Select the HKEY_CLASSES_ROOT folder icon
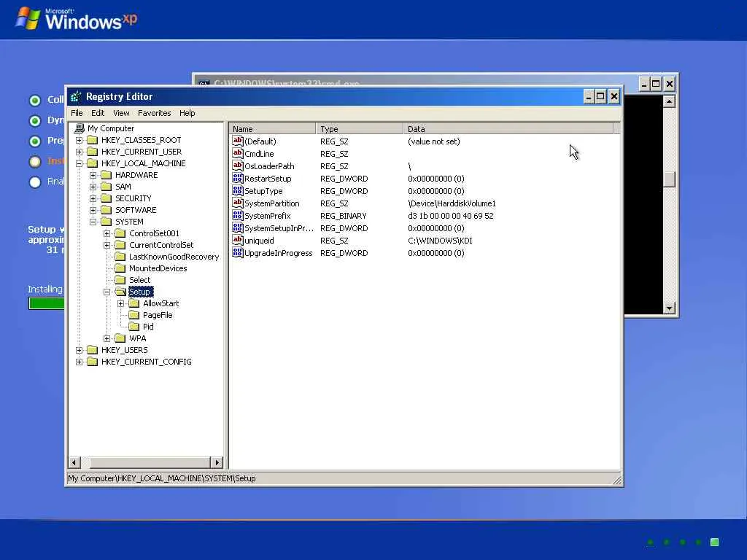This screenshot has height=560, width=747. click(93, 140)
